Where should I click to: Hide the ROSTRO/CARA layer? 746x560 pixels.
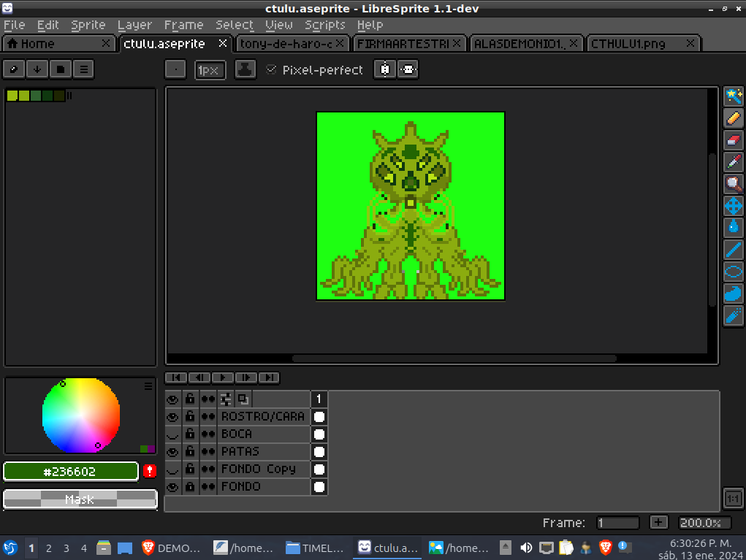pos(172,417)
